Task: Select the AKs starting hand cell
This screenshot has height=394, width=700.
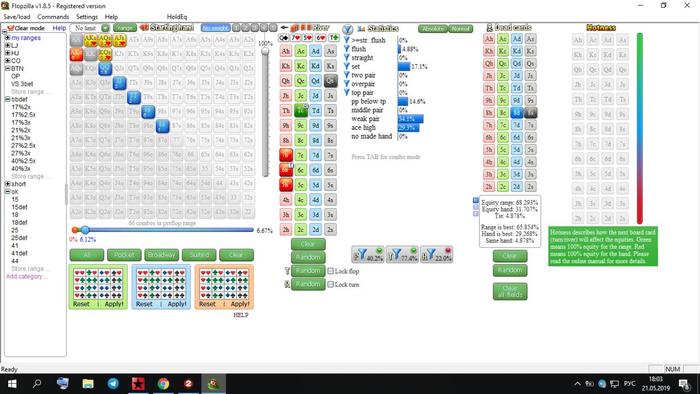Action: (x=91, y=40)
